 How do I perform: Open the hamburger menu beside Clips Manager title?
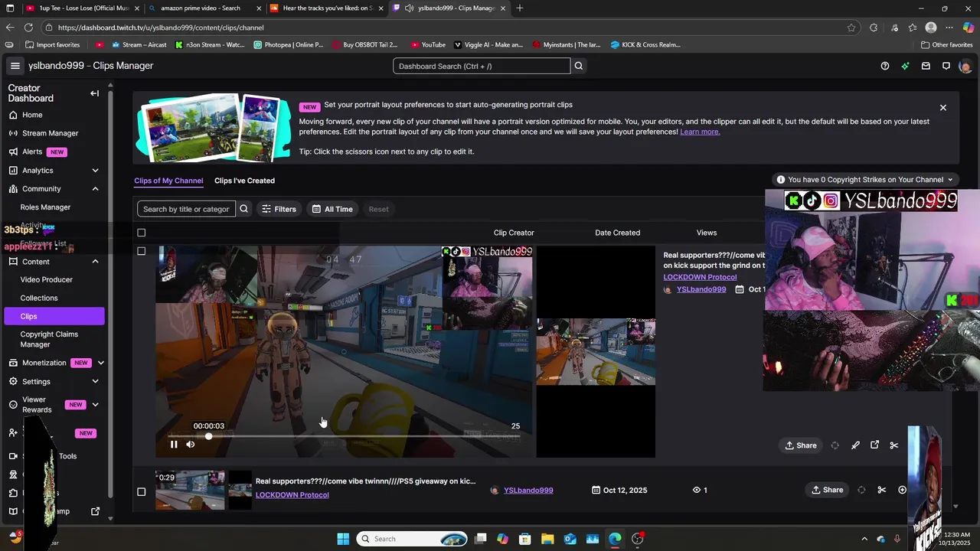[15, 66]
